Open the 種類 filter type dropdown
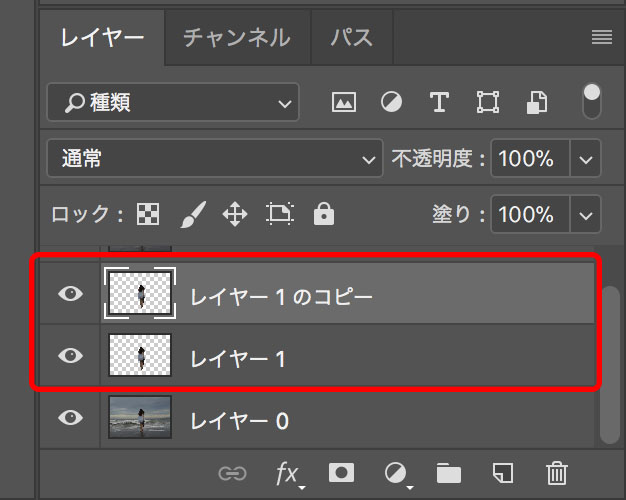Image resolution: width=626 pixels, height=500 pixels. click(173, 102)
